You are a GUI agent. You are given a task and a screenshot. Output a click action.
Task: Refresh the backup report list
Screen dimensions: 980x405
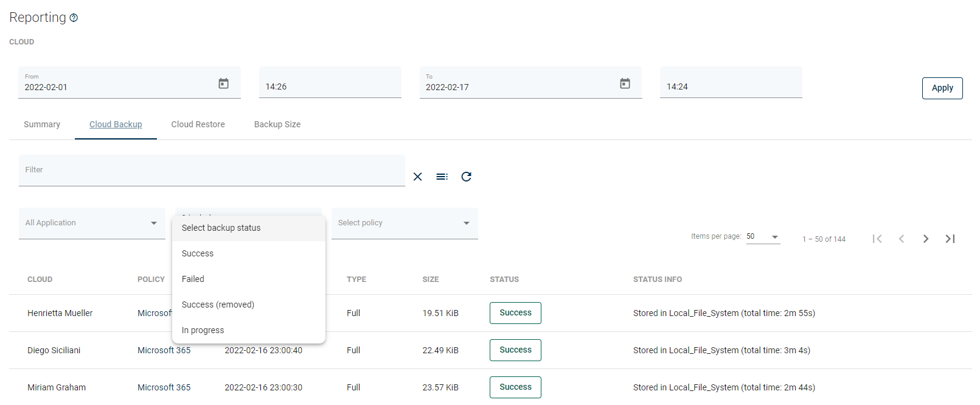[x=466, y=177]
